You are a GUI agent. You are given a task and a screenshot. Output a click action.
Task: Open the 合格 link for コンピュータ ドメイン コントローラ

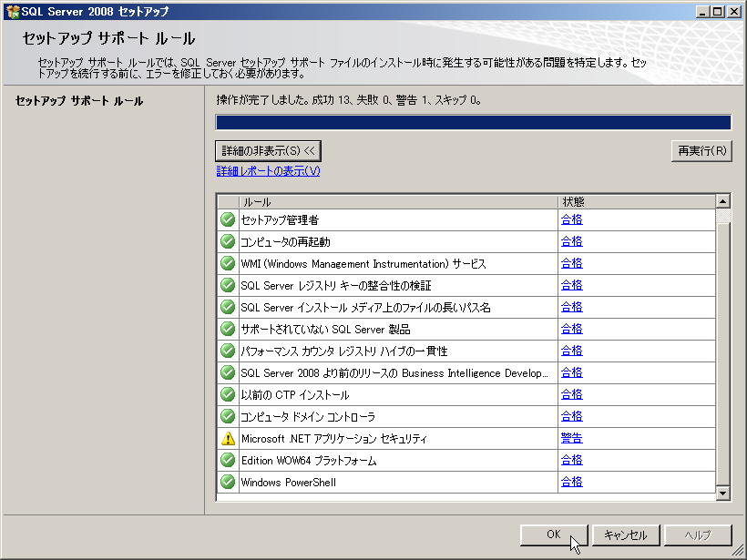572,417
